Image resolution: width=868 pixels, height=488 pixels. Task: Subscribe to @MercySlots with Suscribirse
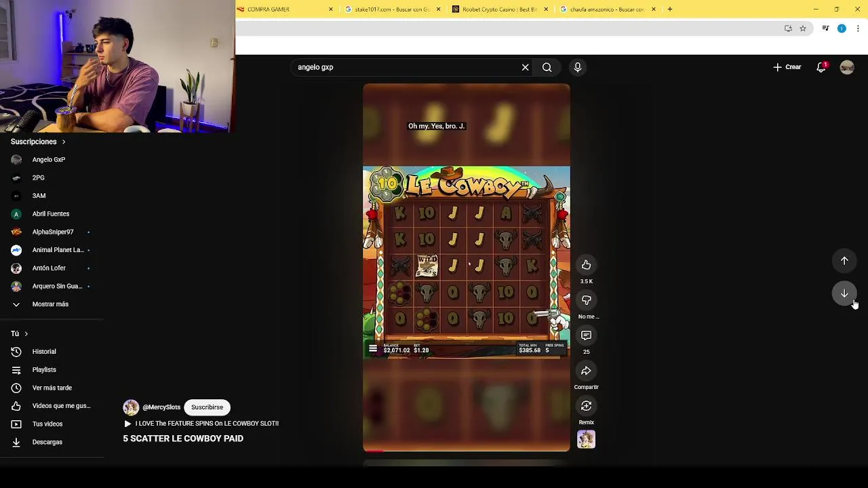coord(207,407)
